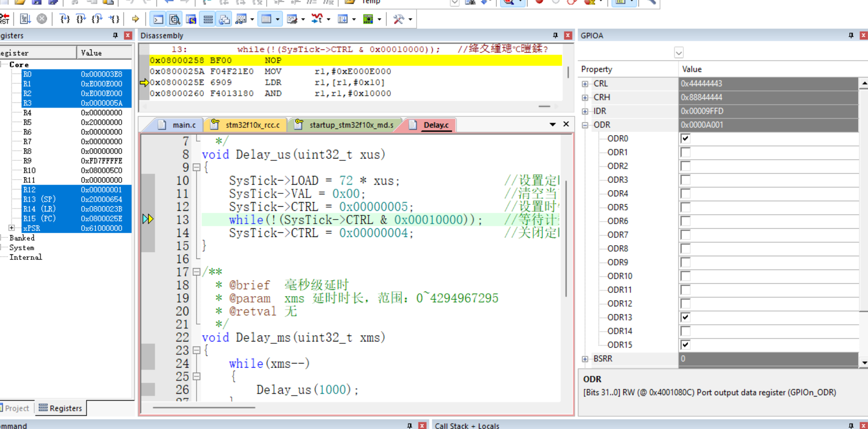The height and width of the screenshot is (429, 868).
Task: Collapse the comment block fold at line 17
Action: (x=197, y=272)
